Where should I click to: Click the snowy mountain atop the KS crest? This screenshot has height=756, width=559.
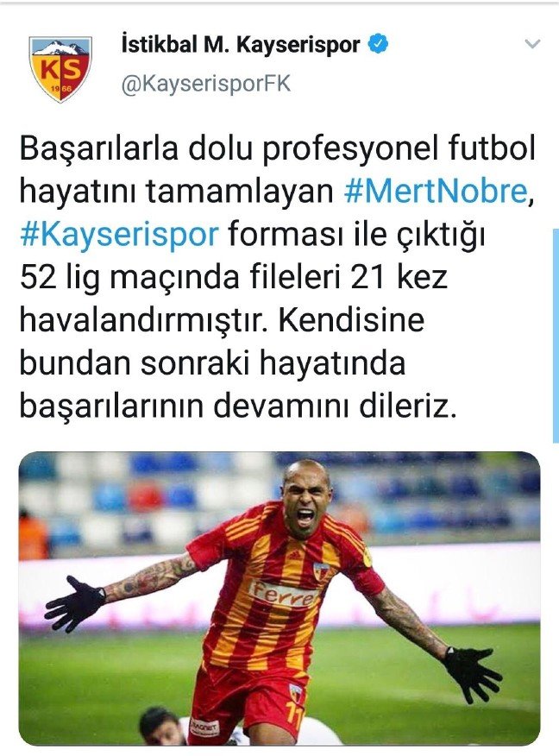coord(60,47)
